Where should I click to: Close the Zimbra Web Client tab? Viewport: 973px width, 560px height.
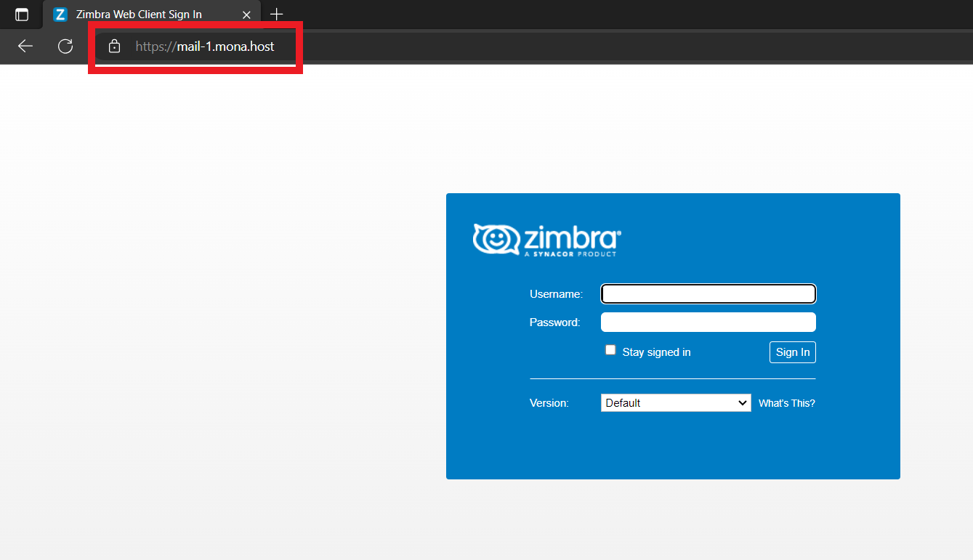point(246,15)
